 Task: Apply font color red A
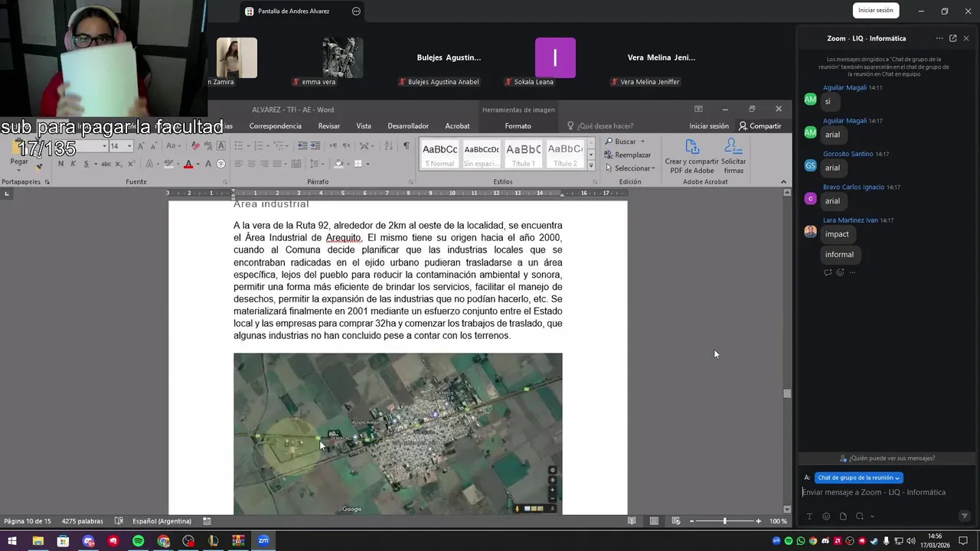pos(188,164)
